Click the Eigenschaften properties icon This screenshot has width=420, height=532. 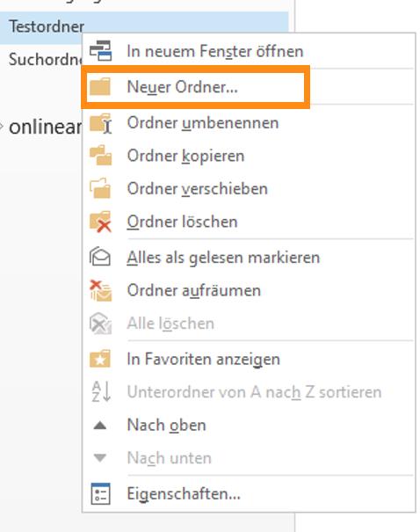click(100, 493)
